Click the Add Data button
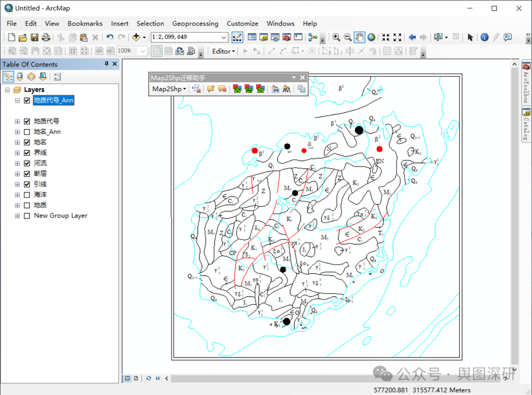This screenshot has height=395, width=532. point(136,37)
